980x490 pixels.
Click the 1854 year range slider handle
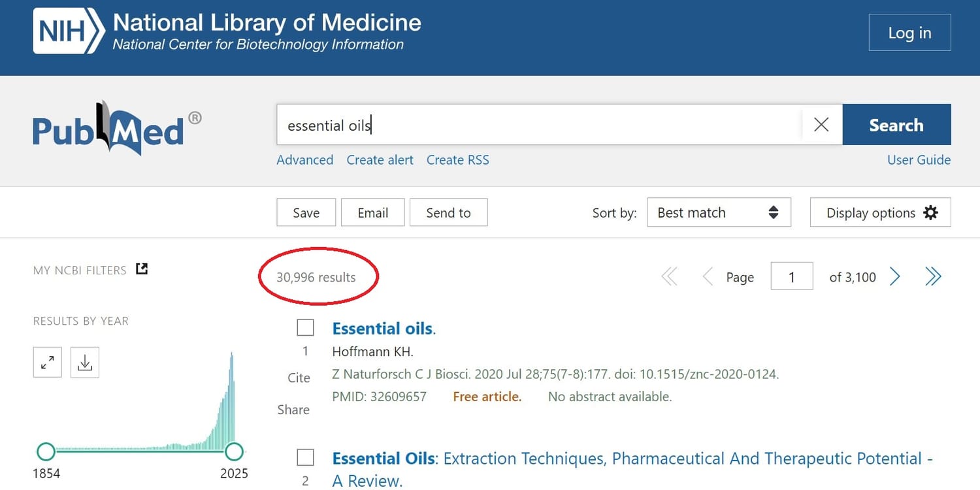46,451
